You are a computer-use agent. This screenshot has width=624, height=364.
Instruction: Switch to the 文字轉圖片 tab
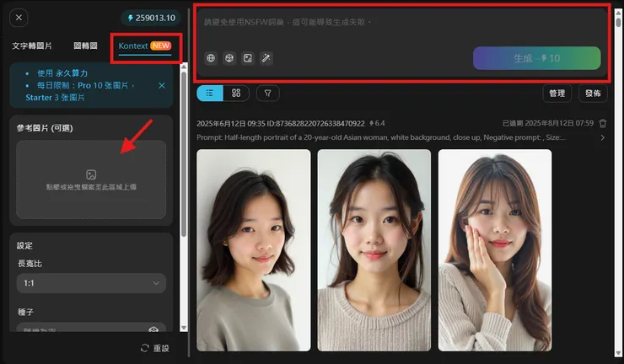point(32,45)
